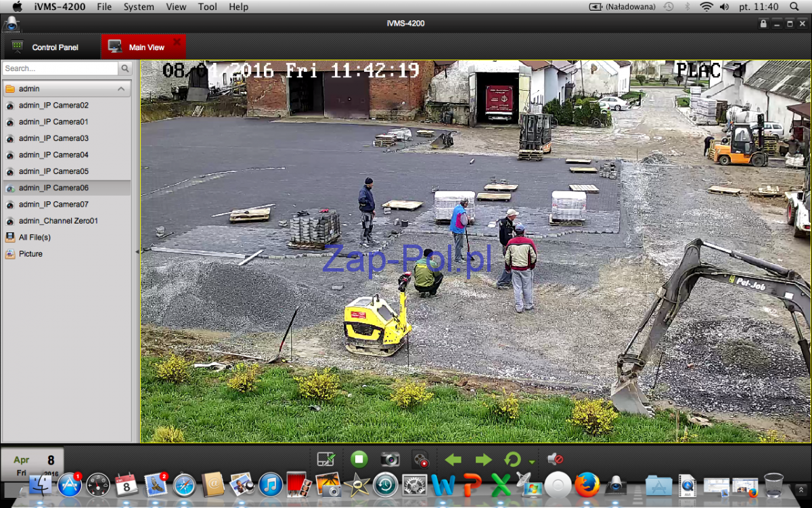Viewport: 812px width, 508px height.
Task: Go to previous page with the left green arrow
Action: click(x=453, y=460)
